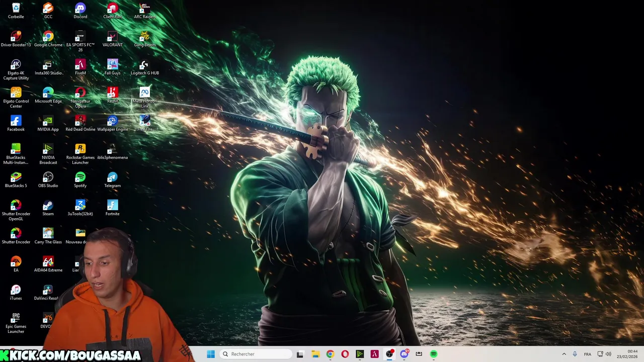Select the Google Chrome desktop shortcut
Viewport: 644px width, 362px height.
coord(48,39)
